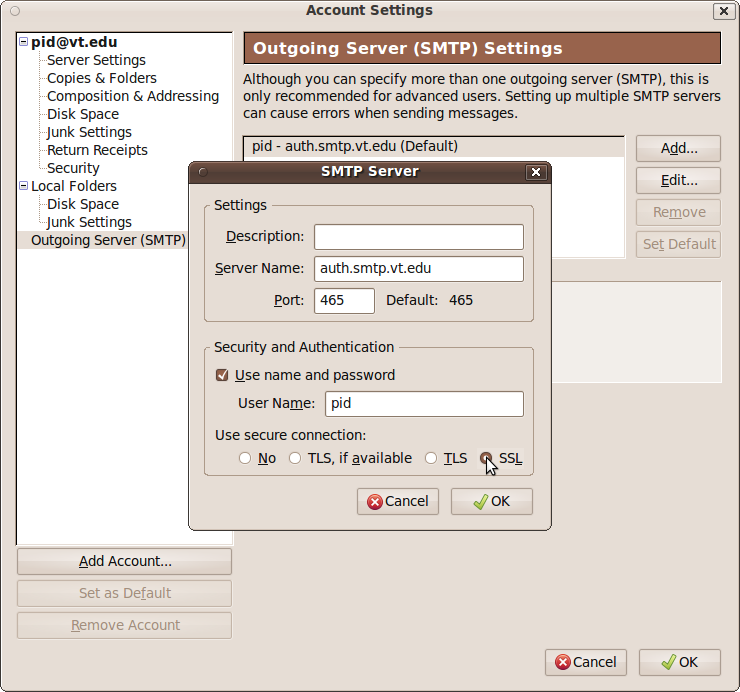Select Return Receipts in account tree
Image resolution: width=740 pixels, height=692 pixels.
[x=97, y=150]
